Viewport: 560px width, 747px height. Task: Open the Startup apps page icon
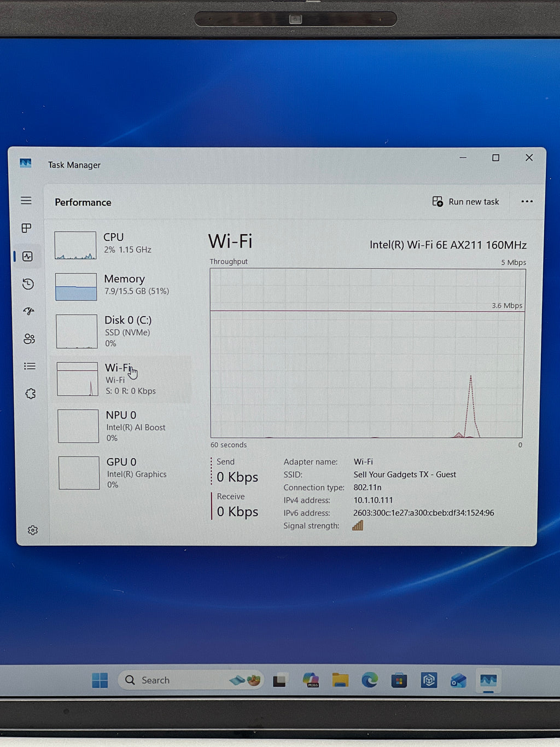point(28,311)
